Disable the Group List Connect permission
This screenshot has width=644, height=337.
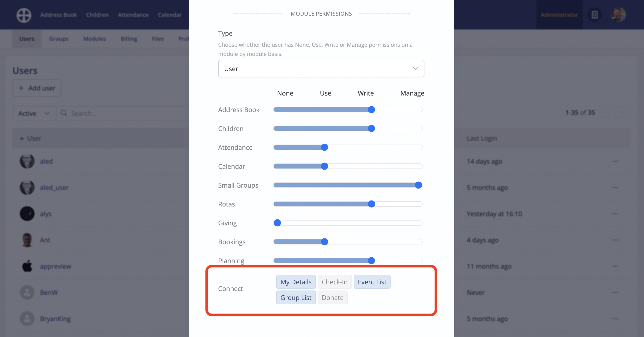[296, 297]
